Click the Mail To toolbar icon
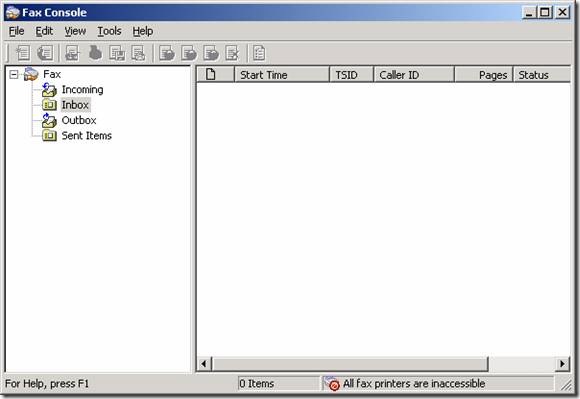The height and width of the screenshot is (399, 580). point(139,53)
